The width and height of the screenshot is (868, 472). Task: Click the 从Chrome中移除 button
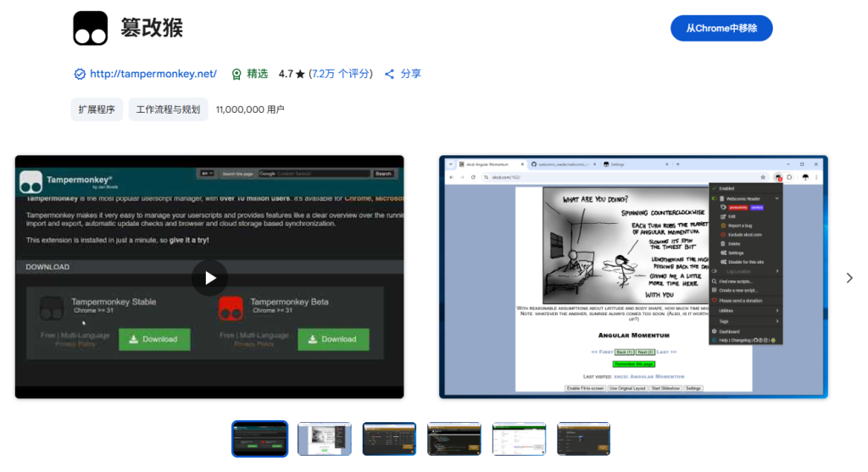[721, 28]
